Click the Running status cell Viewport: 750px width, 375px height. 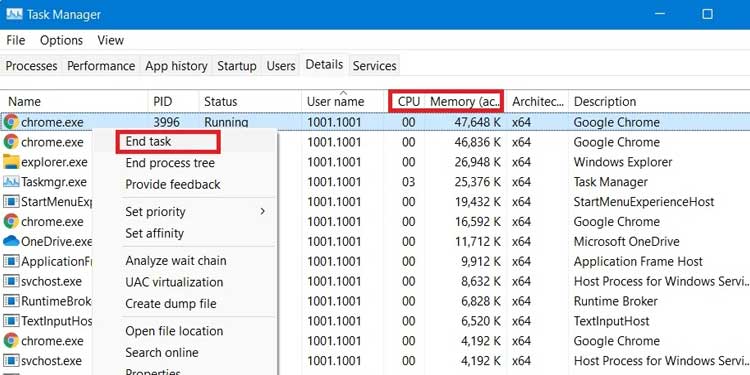click(226, 122)
